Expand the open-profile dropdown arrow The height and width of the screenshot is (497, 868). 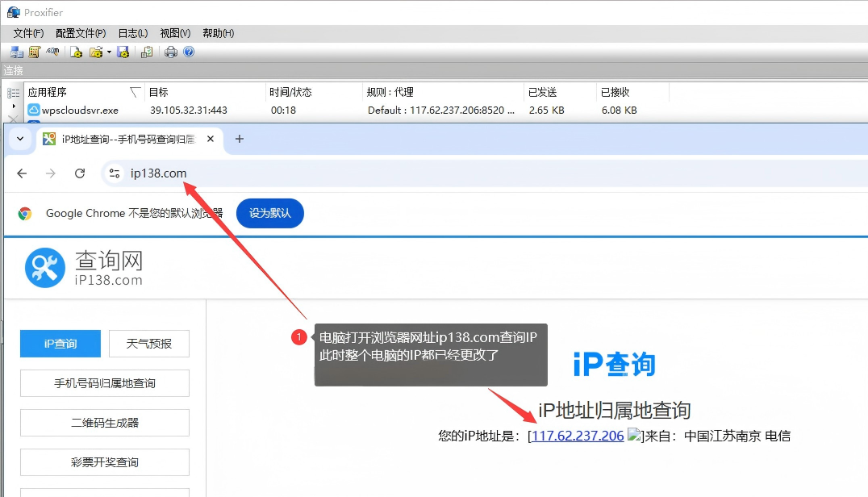click(x=109, y=52)
